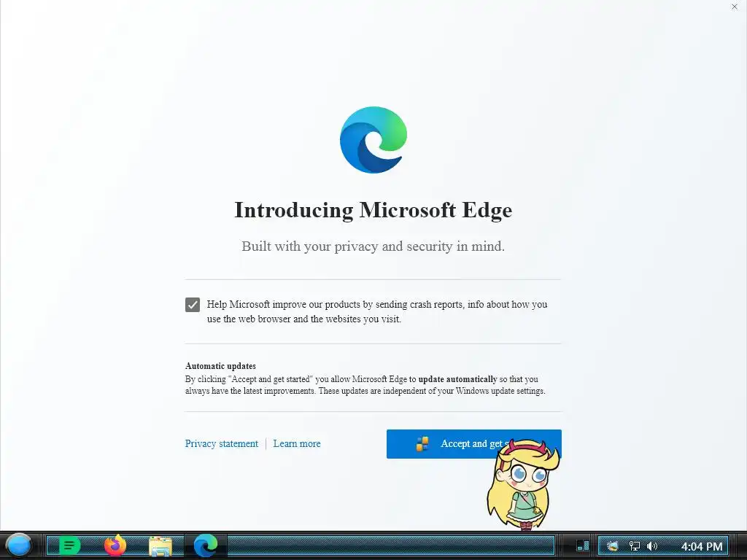Click the Introducing Microsoft Edge heading
Viewport: 747px width, 560px height.
coord(373,210)
